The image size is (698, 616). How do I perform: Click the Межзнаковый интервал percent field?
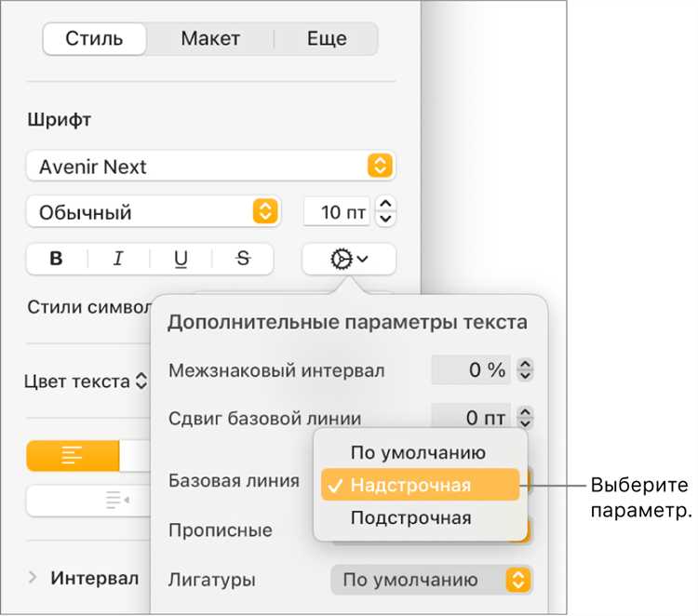[471, 370]
